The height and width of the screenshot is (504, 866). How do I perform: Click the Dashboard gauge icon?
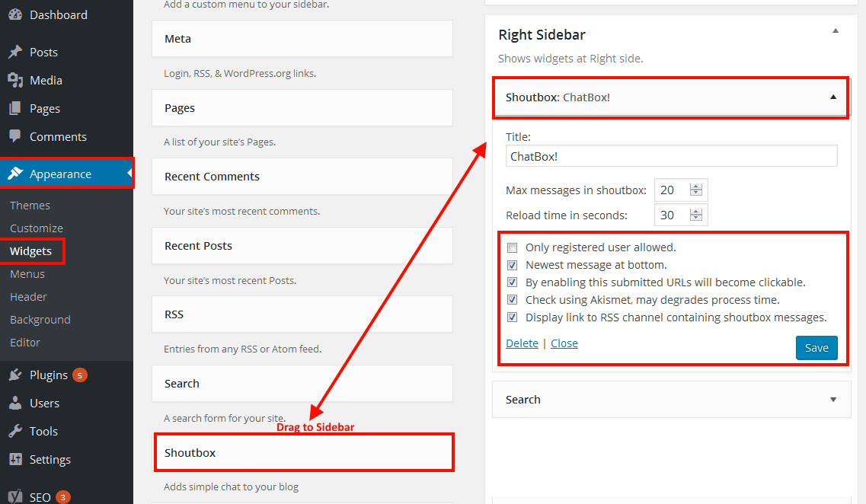[x=15, y=15]
